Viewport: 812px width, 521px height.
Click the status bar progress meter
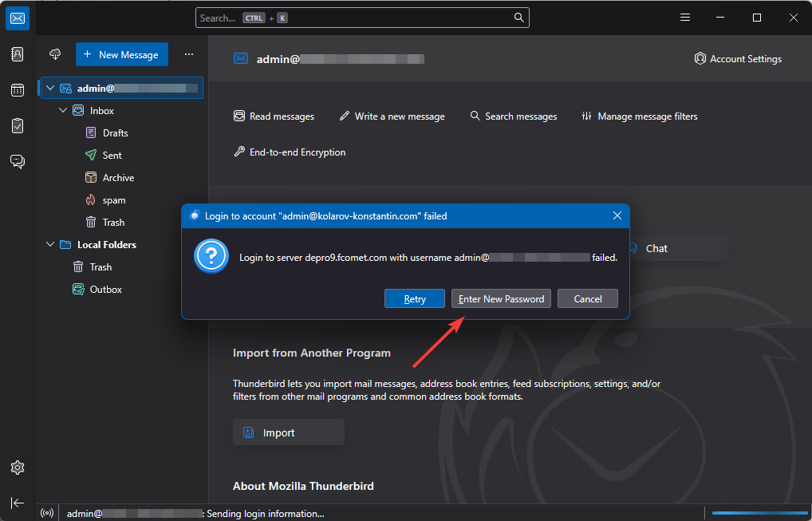click(760, 513)
